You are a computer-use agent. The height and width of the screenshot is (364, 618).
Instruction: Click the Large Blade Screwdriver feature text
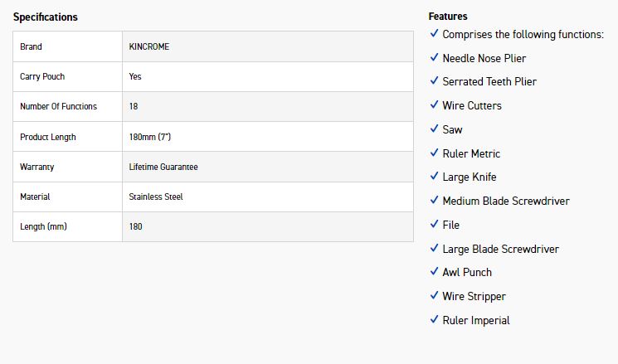[500, 249]
